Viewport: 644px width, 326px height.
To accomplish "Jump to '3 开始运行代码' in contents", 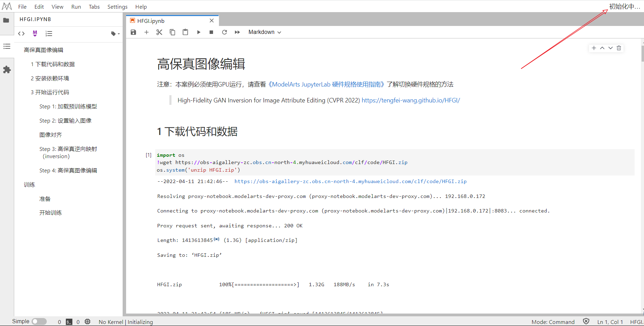I will [50, 92].
